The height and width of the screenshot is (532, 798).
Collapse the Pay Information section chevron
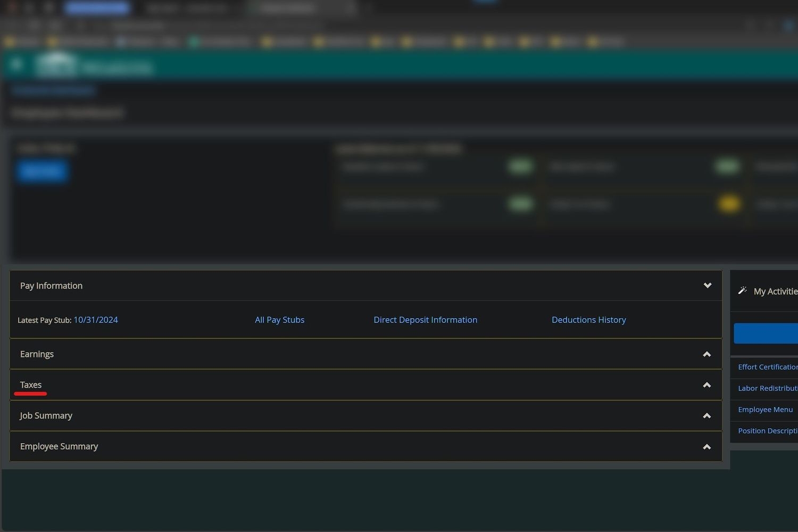707,286
